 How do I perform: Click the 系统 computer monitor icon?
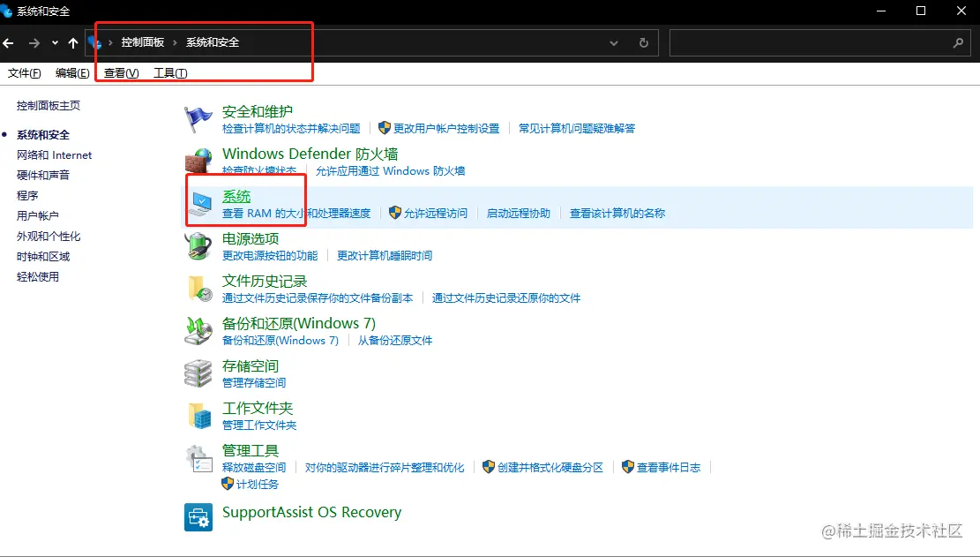200,204
